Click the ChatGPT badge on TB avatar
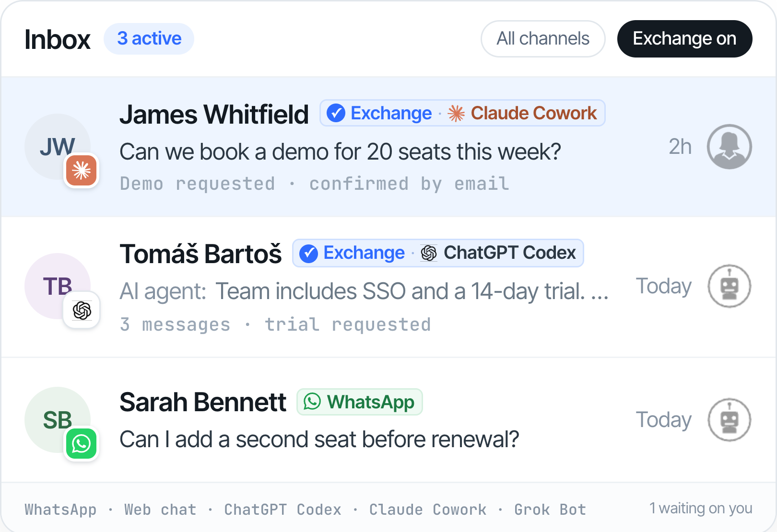777x532 pixels. 82,310
